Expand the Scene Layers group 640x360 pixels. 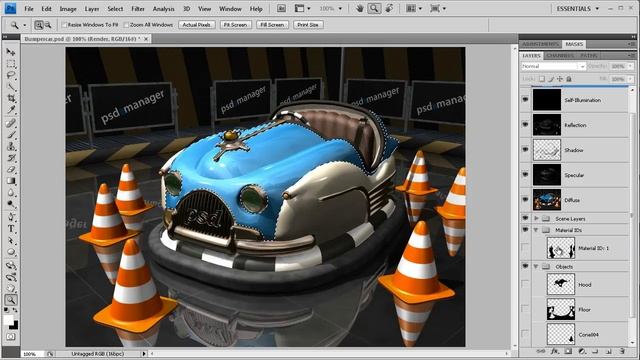(x=536, y=219)
